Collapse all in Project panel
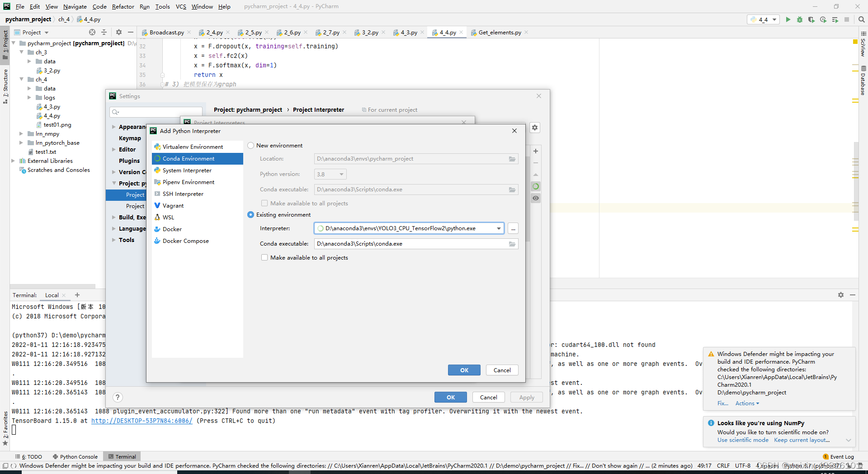The image size is (868, 474). click(104, 32)
